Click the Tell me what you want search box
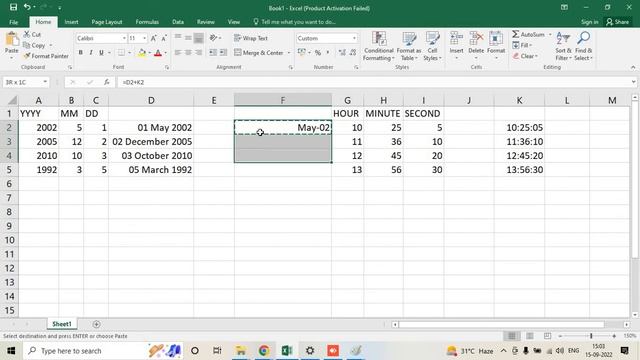This screenshot has width=640, height=360. [x=295, y=22]
